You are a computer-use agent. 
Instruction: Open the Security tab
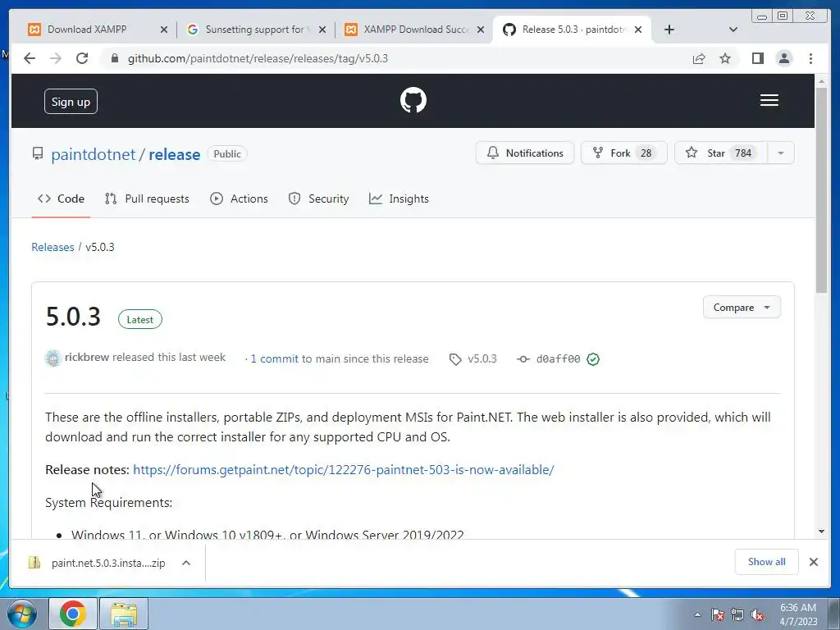point(318,199)
